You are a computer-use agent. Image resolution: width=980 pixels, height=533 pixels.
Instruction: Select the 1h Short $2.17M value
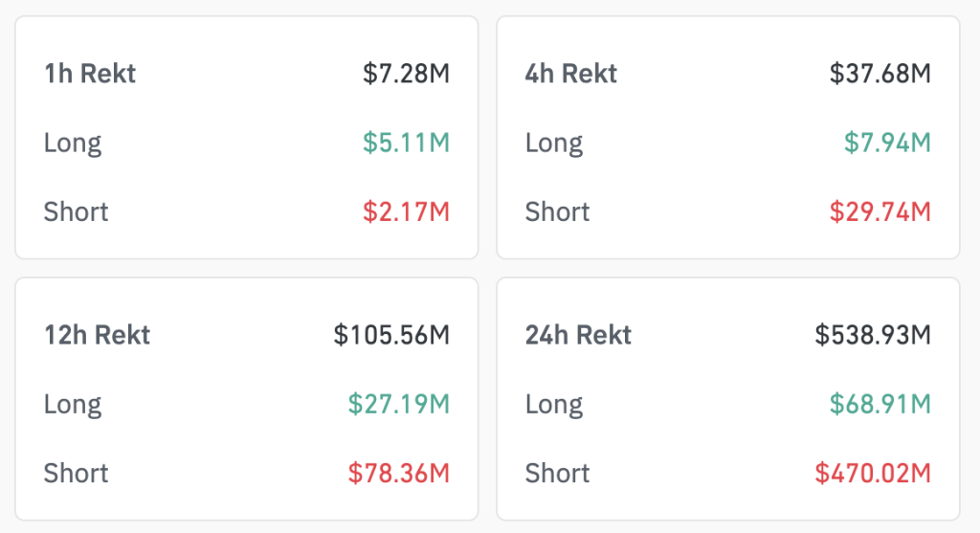[406, 211]
